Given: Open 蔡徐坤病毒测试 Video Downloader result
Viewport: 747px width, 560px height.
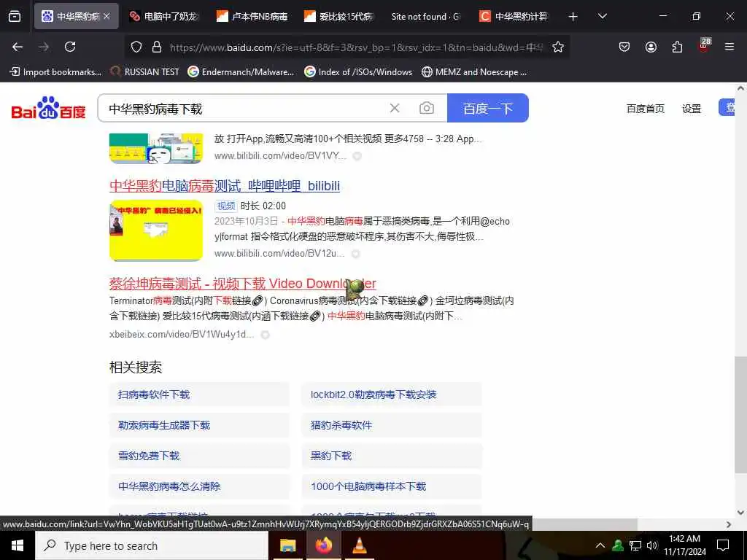Looking at the screenshot, I should (x=242, y=284).
